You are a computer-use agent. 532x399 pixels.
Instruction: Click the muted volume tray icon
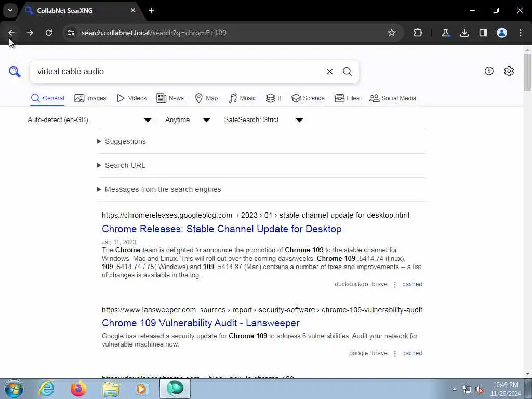pos(480,389)
